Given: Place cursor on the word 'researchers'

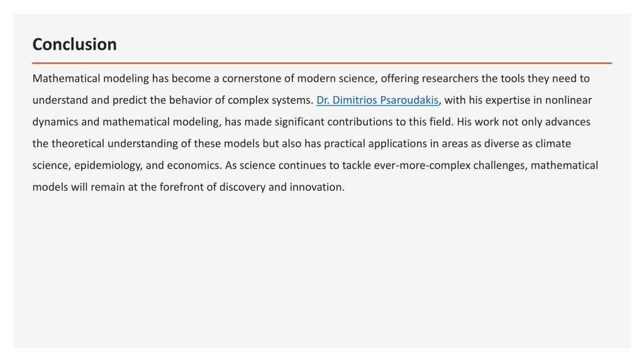Looking at the screenshot, I should coord(450,79).
